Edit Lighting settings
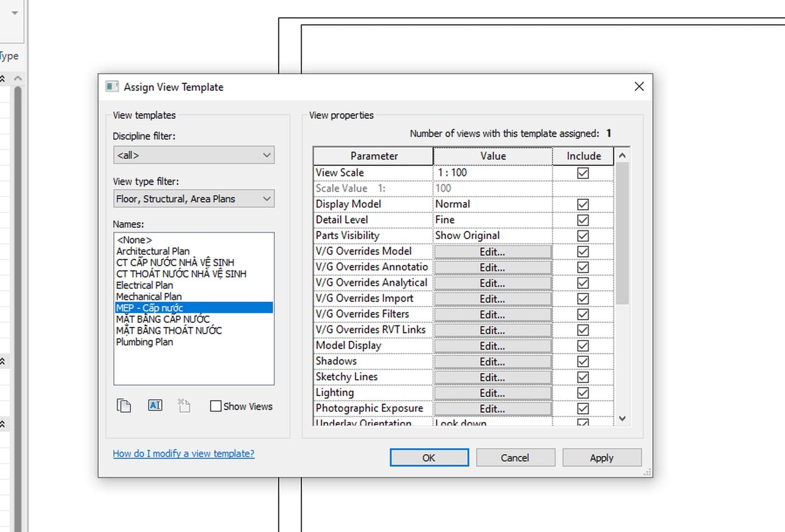The image size is (785, 532). 493,393
